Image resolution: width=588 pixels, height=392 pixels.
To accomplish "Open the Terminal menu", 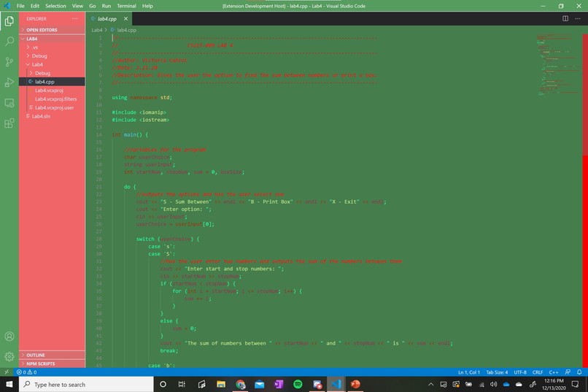I will [126, 6].
